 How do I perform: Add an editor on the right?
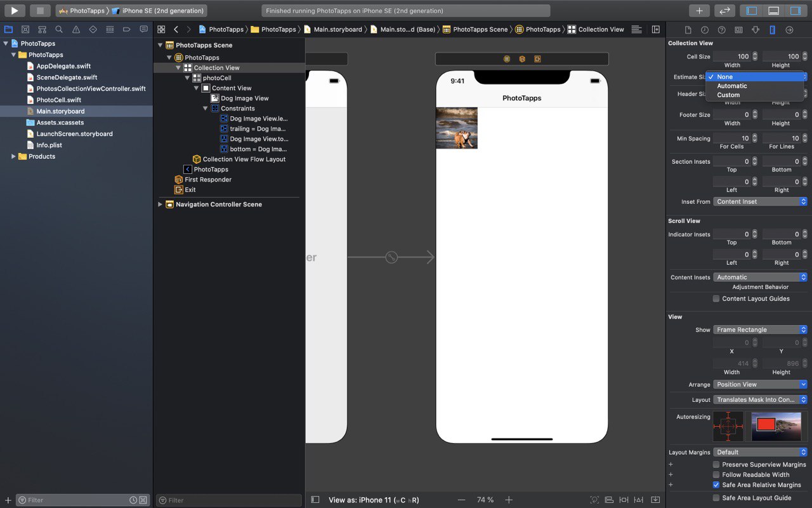click(656, 29)
